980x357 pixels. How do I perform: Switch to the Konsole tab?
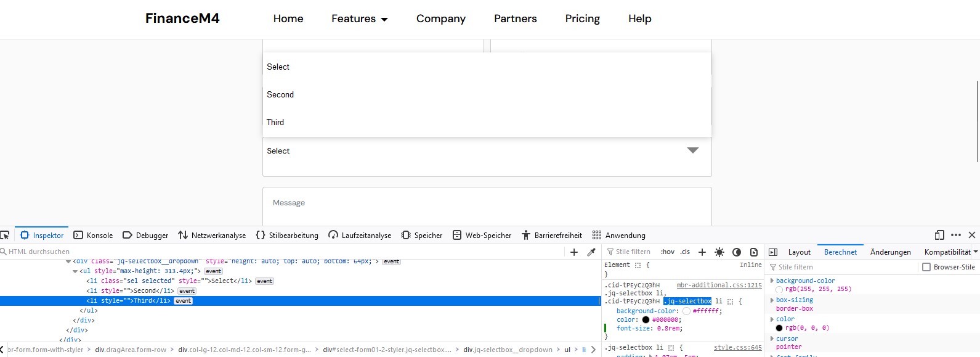94,236
